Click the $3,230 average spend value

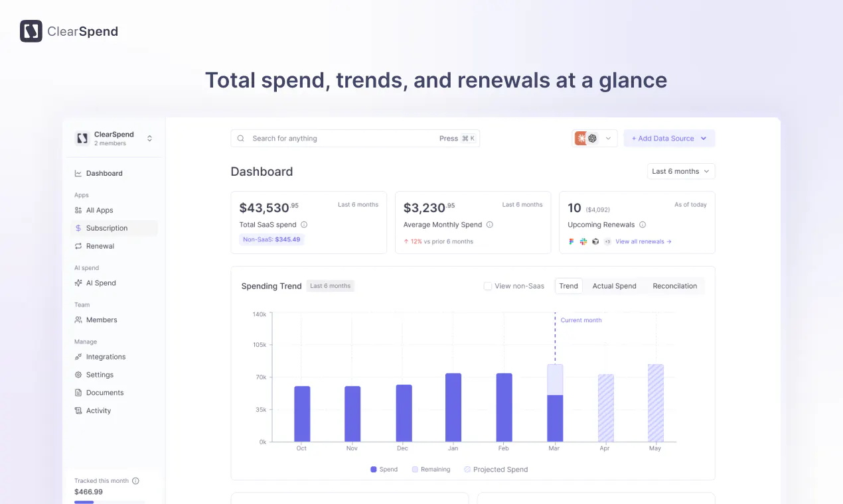[x=429, y=208]
